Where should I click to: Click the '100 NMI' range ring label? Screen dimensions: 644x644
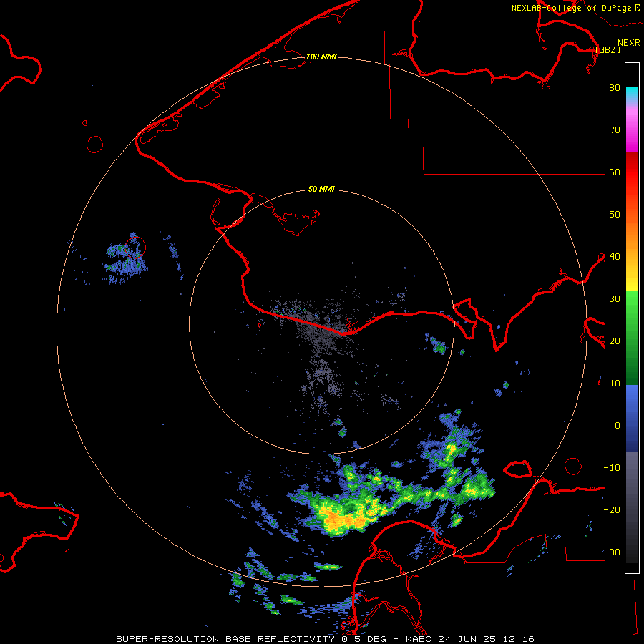(321, 57)
